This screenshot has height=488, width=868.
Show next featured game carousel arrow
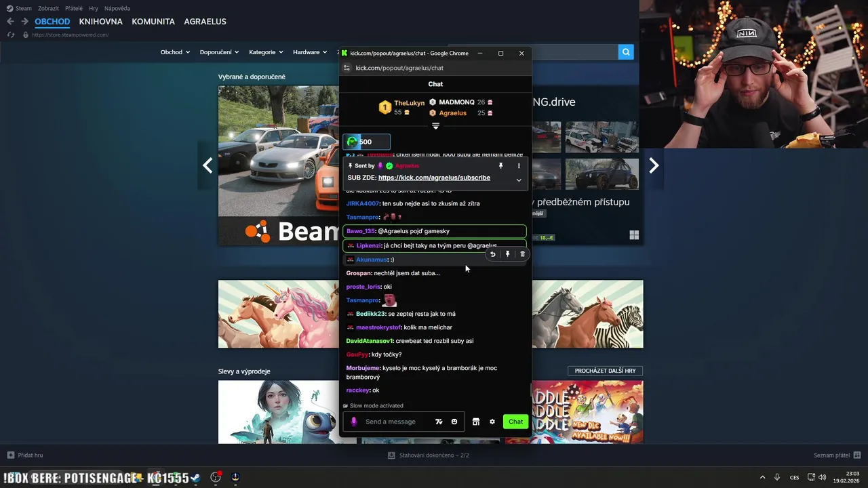[x=654, y=165]
